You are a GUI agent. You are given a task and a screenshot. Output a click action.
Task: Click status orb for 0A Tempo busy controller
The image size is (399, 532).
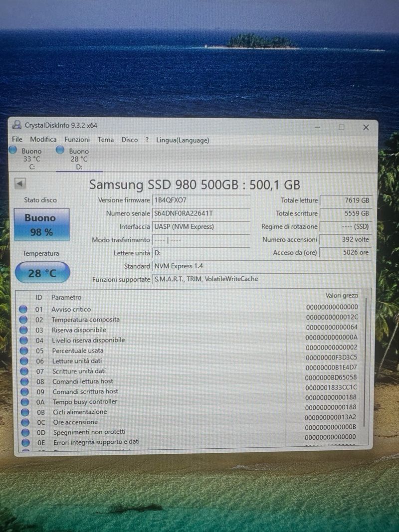pyautogui.click(x=25, y=402)
